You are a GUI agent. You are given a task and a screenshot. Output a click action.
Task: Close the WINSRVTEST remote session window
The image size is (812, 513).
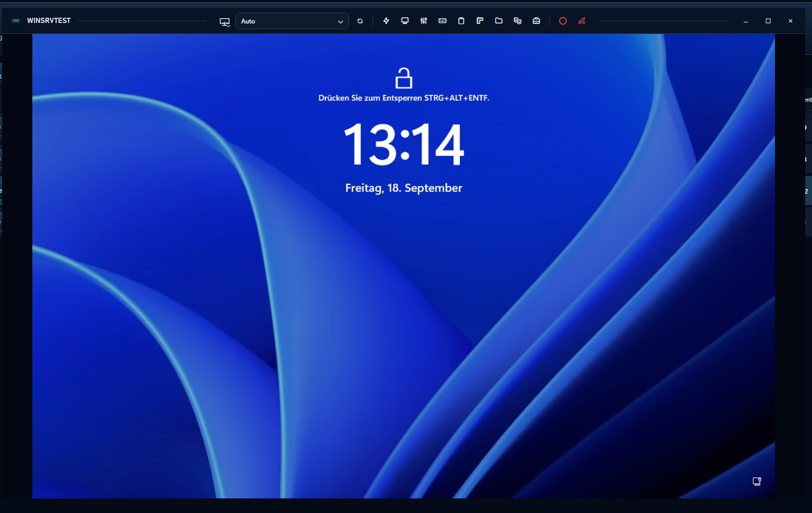pos(791,21)
